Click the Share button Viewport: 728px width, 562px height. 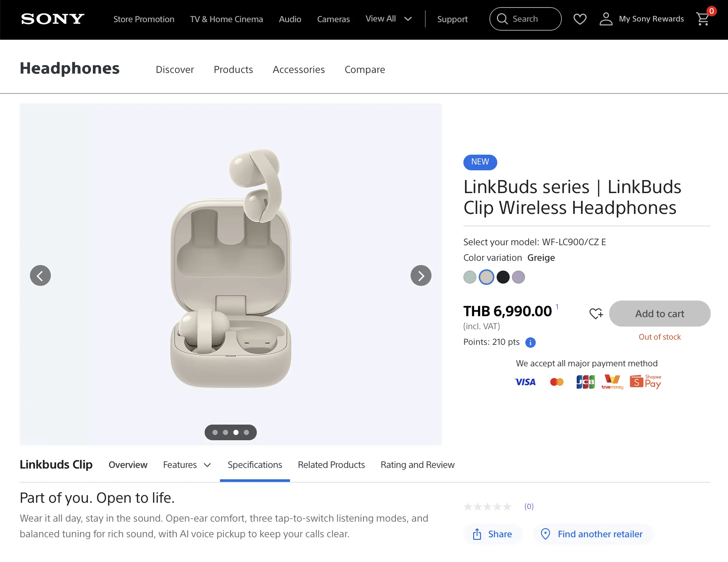492,534
